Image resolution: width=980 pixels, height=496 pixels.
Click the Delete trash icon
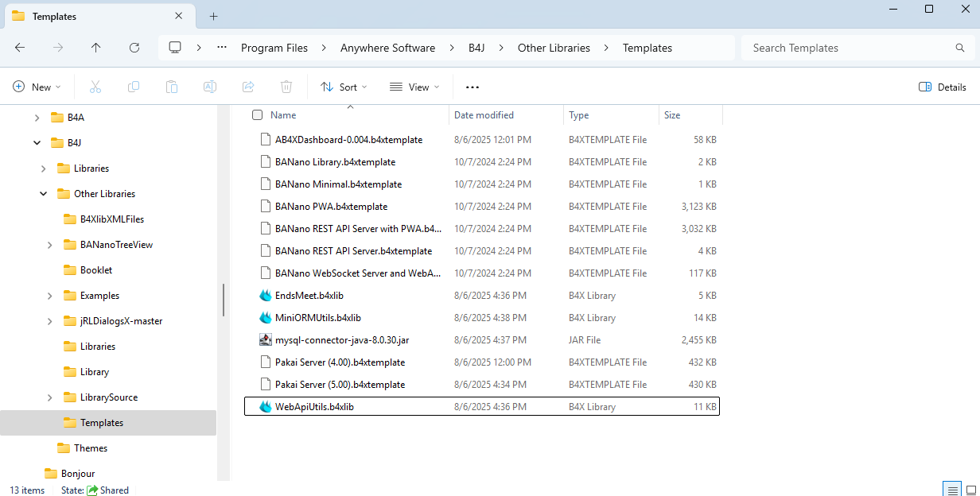click(286, 87)
